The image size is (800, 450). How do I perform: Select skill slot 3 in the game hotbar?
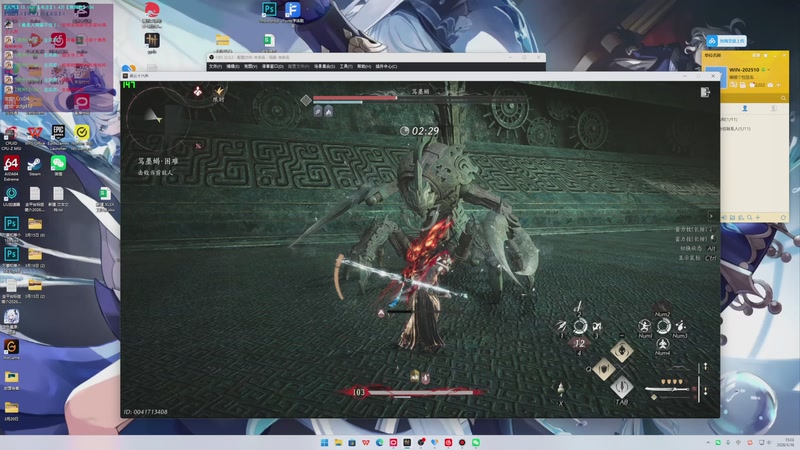[x=597, y=326]
